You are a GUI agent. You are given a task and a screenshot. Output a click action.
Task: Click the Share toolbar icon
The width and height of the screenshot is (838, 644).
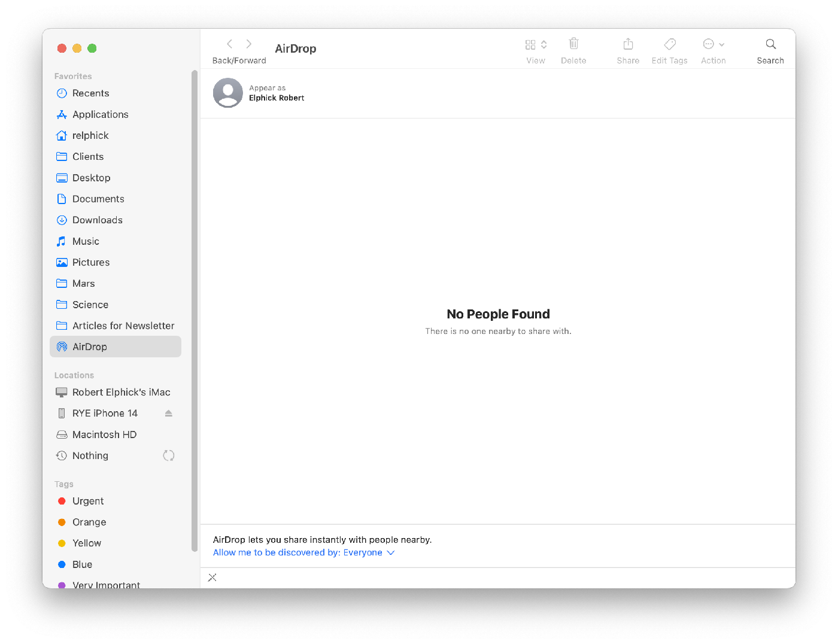pyautogui.click(x=628, y=44)
